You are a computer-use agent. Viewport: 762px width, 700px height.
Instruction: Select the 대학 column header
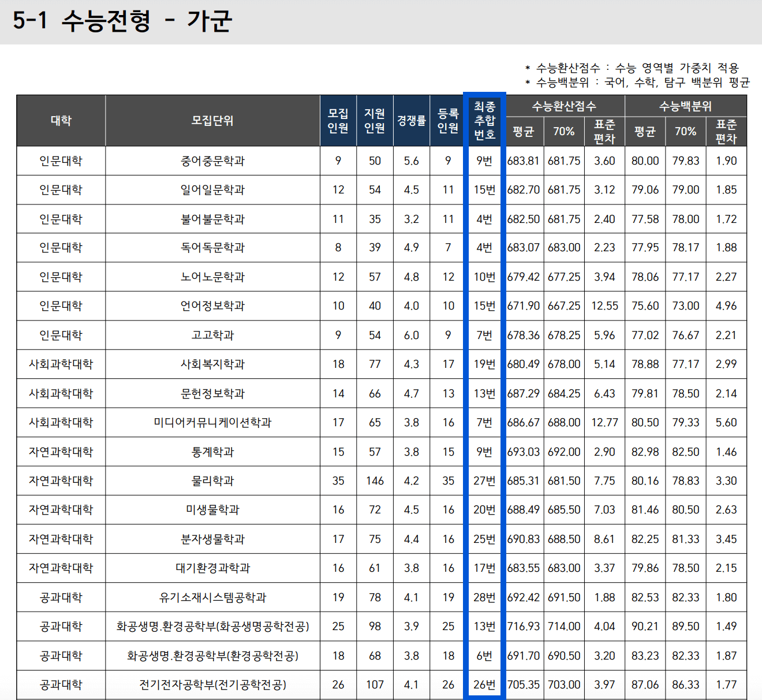coord(61,120)
